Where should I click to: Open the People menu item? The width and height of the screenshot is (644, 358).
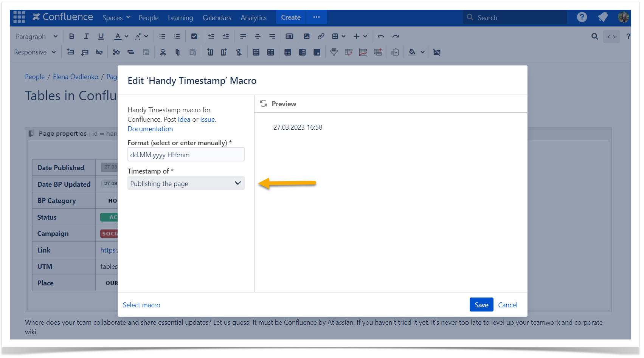[149, 17]
